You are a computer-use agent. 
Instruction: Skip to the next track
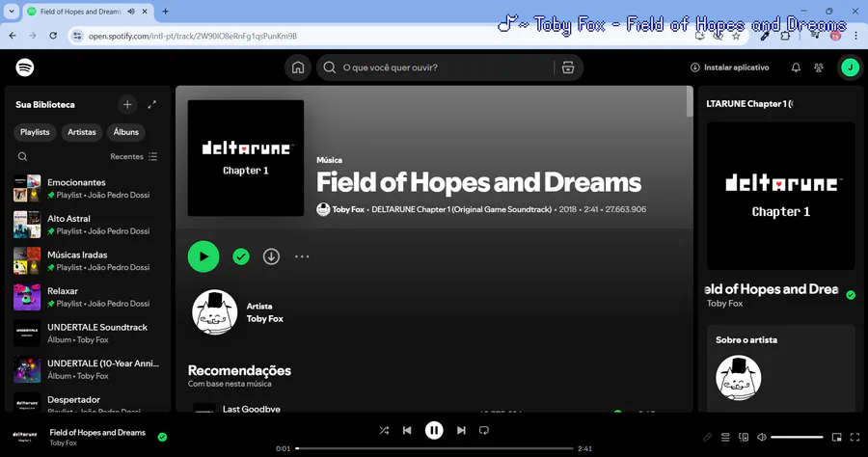[461, 430]
